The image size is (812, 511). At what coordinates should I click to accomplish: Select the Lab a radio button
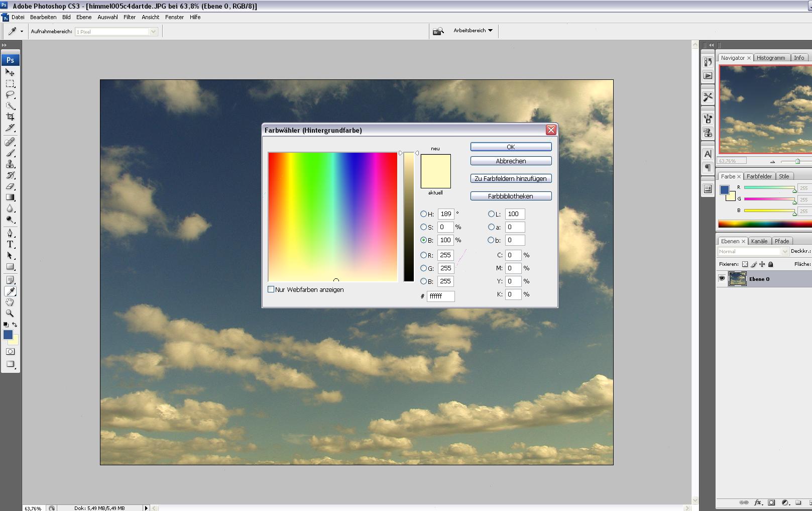click(491, 227)
